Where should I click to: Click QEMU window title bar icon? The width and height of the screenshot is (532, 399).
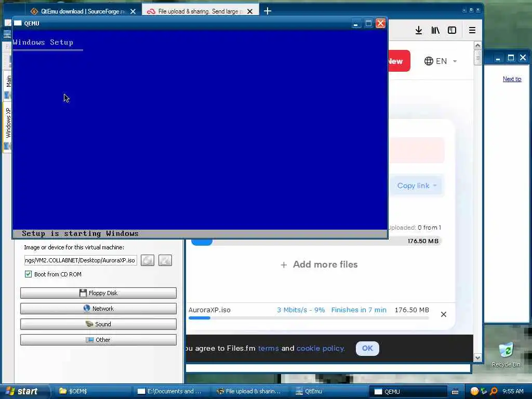pyautogui.click(x=18, y=23)
